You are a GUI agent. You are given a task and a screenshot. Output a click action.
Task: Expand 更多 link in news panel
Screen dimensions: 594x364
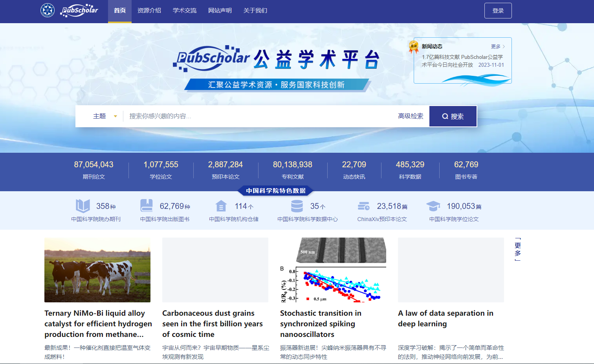498,46
